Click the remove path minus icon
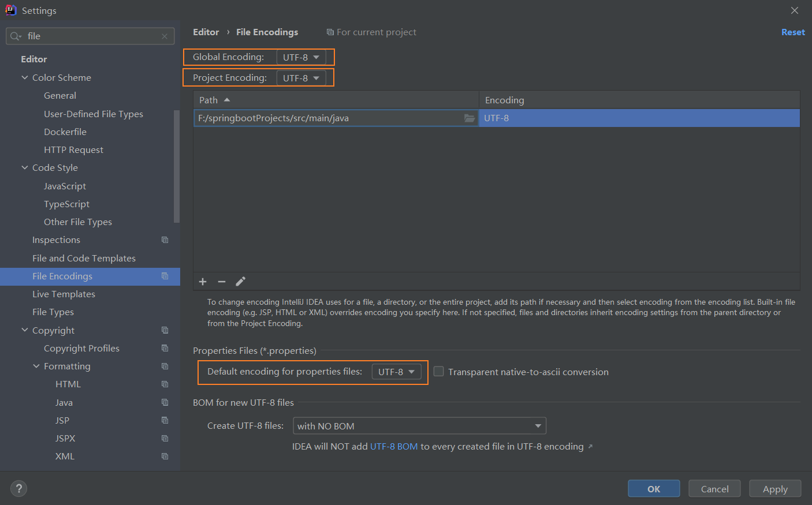 coord(222,282)
